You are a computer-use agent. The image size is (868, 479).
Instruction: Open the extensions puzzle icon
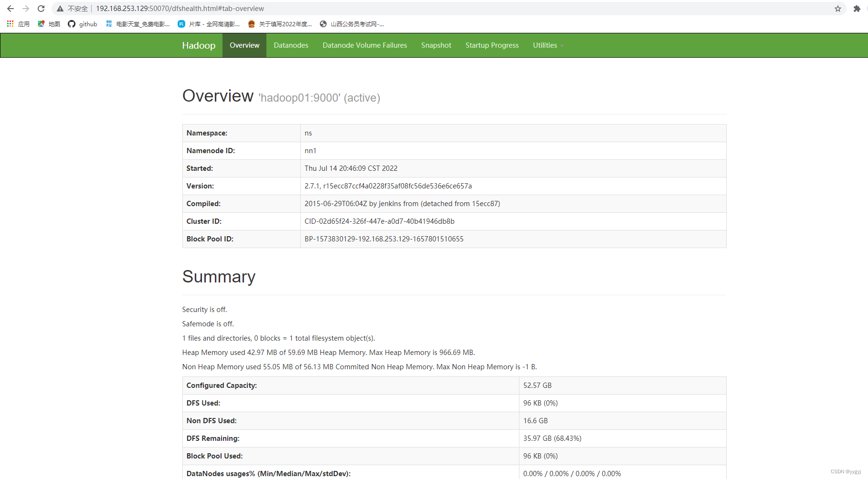[x=857, y=9]
